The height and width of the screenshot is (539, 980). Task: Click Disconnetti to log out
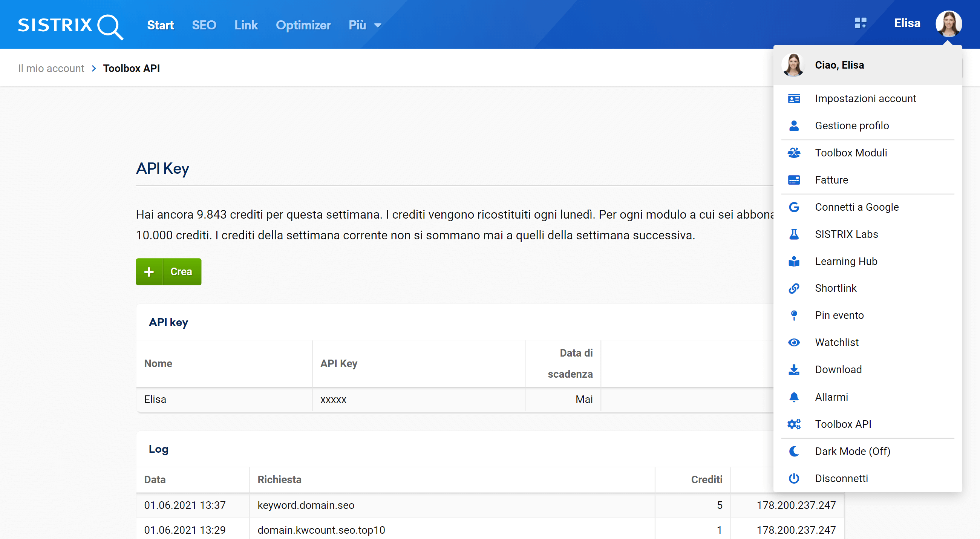(867, 479)
